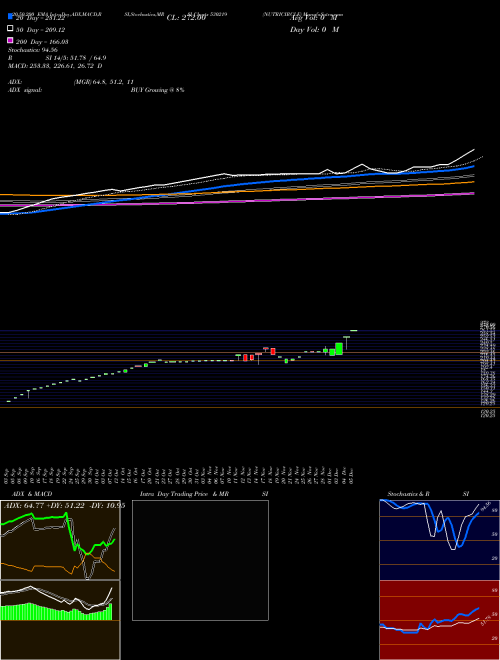Click the '(MGR) 64.8, 51.2, 11' ADX values
Image resolution: width=500 pixels, height=660 pixels.
coord(104,82)
